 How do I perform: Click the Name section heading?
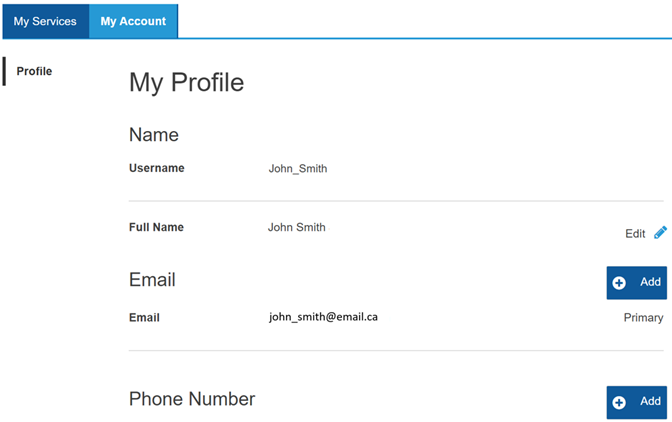point(154,134)
